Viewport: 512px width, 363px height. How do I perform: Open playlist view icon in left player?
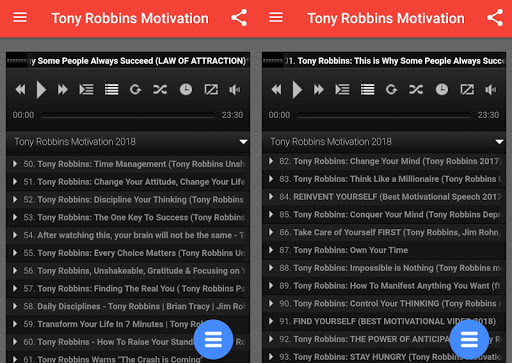(x=86, y=89)
